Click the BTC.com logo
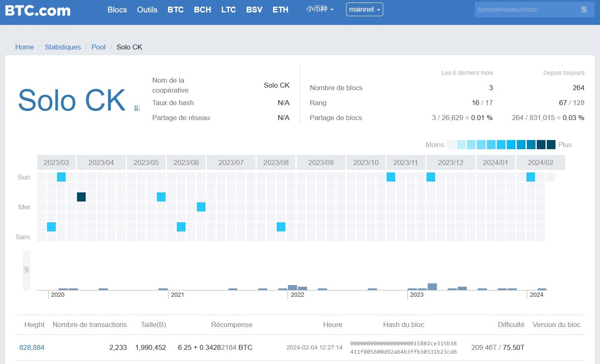The image size is (600, 364). 38,10
